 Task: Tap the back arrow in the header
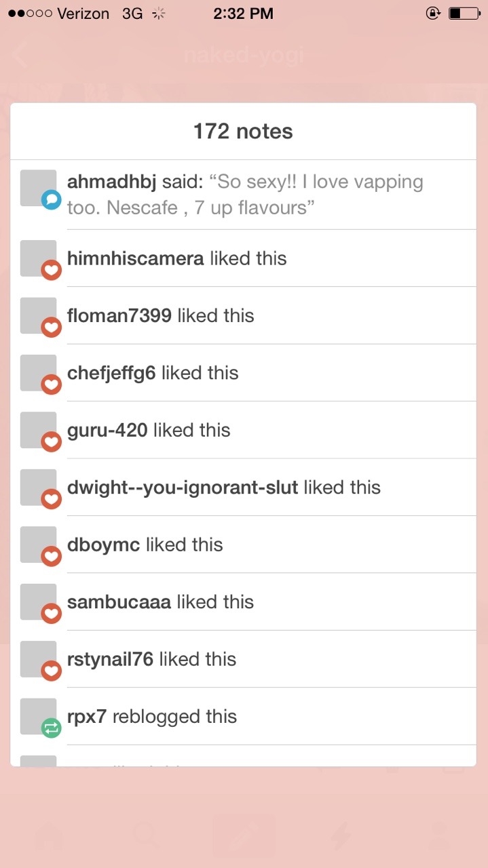tap(20, 55)
